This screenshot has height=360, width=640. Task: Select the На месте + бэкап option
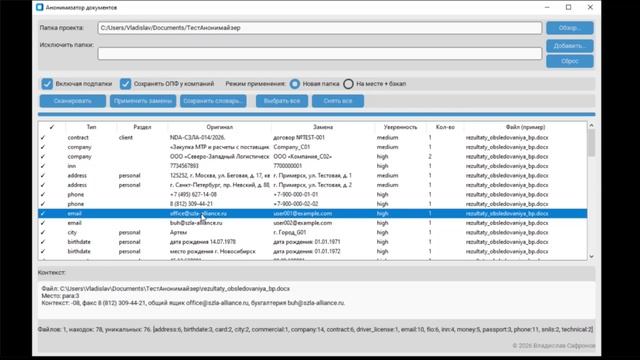pos(348,84)
